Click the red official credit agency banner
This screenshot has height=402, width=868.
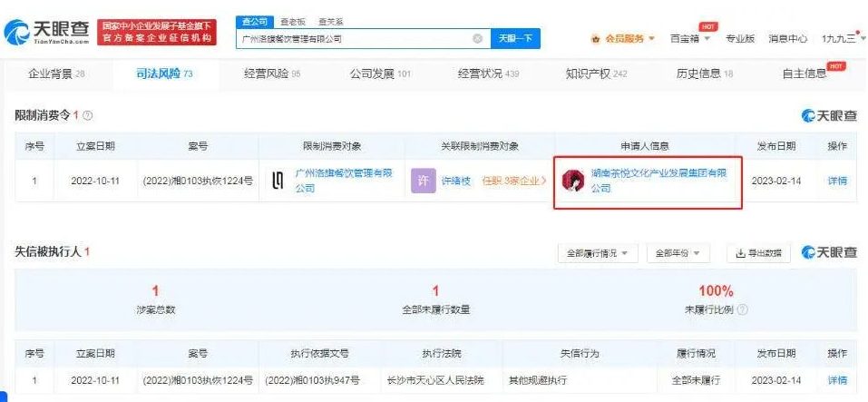click(157, 32)
